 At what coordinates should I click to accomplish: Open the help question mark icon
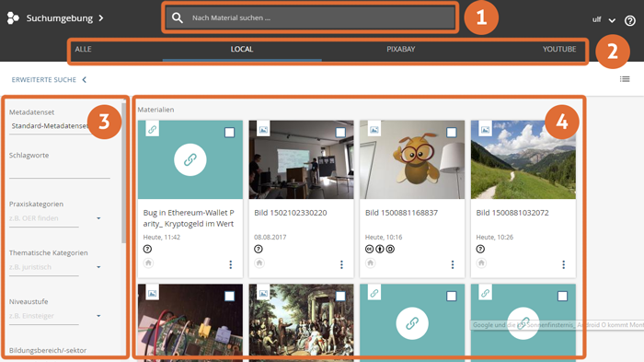629,20
